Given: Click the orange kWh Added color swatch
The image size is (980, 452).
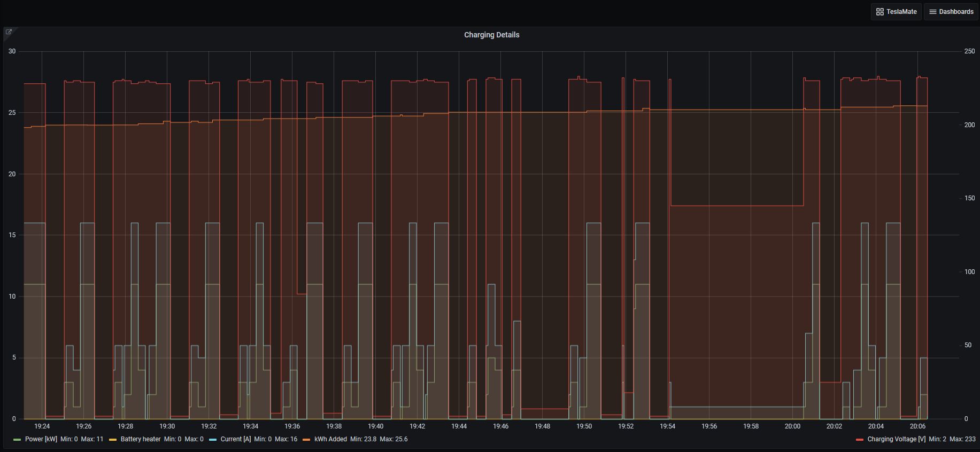Looking at the screenshot, I should (x=306, y=440).
